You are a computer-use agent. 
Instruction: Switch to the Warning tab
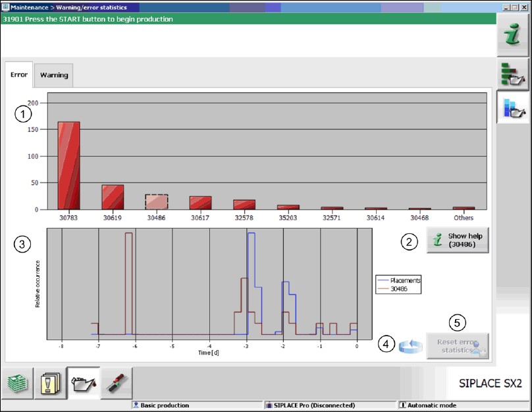(x=54, y=75)
